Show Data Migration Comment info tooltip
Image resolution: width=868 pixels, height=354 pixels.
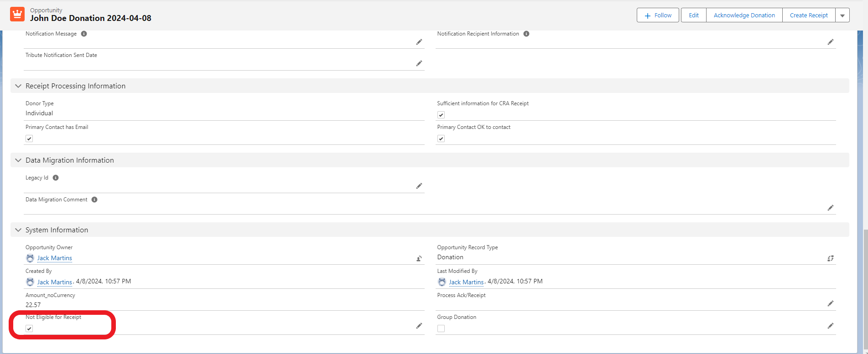(94, 200)
